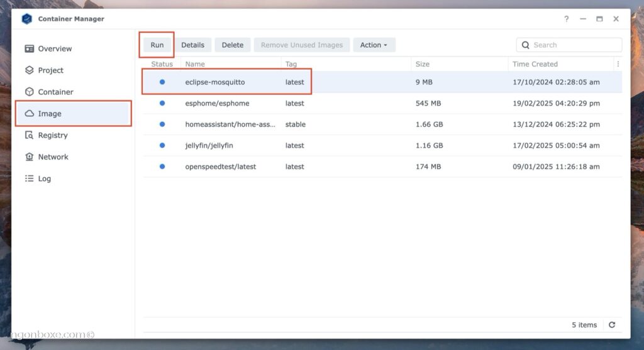The width and height of the screenshot is (644, 350).
Task: Sort by the Name column header
Action: pyautogui.click(x=195, y=64)
